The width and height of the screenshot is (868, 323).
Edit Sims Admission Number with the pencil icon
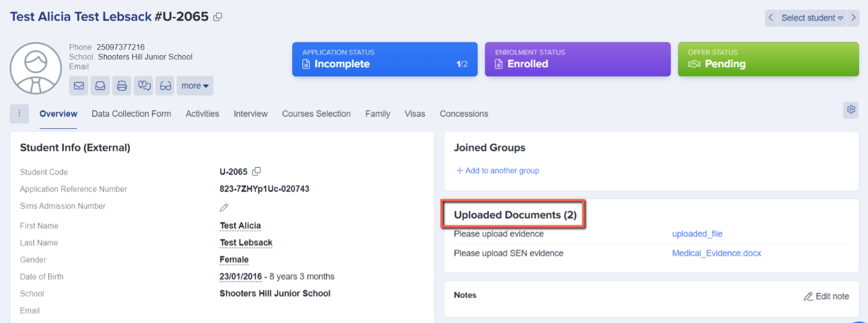224,207
